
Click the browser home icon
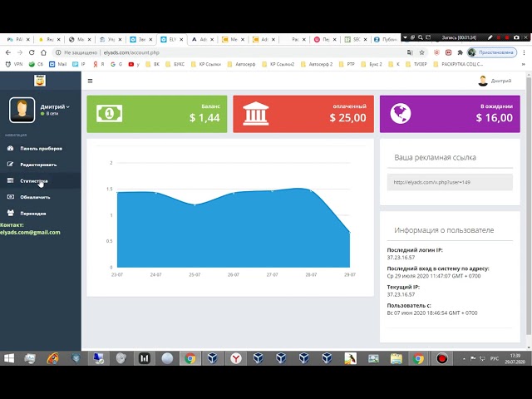tap(43, 52)
